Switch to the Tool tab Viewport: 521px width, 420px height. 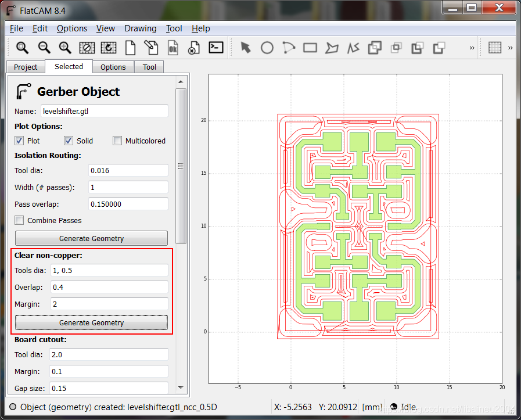point(149,67)
